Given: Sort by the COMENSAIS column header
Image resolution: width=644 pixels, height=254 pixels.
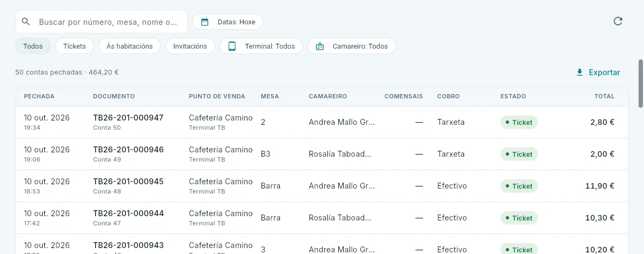Looking at the screenshot, I should pos(404,96).
